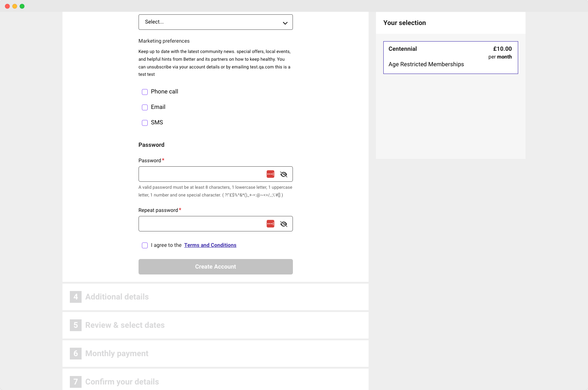Image resolution: width=588 pixels, height=390 pixels.
Task: Focus the Repeat password input field
Action: point(216,224)
